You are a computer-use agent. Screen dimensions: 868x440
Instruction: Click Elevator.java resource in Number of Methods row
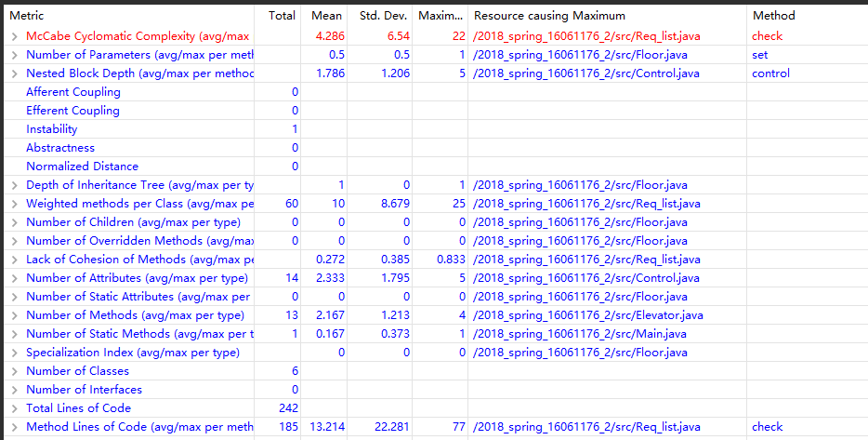point(587,315)
